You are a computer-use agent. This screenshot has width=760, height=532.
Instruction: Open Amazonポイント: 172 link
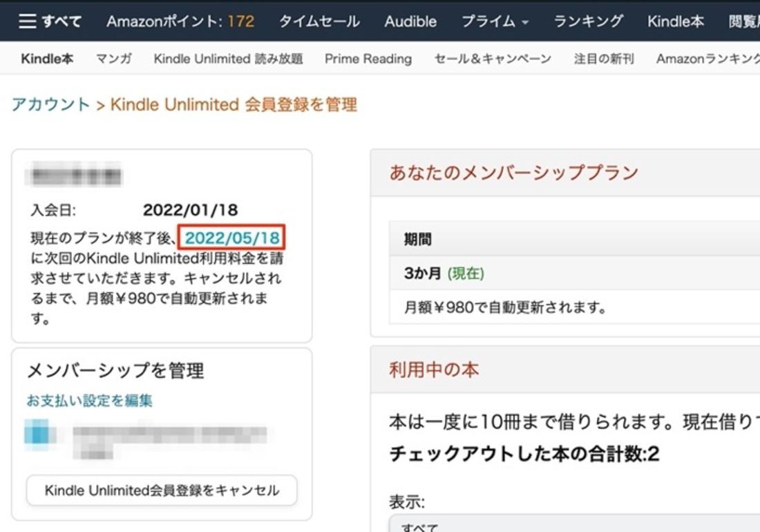pyautogui.click(x=180, y=21)
